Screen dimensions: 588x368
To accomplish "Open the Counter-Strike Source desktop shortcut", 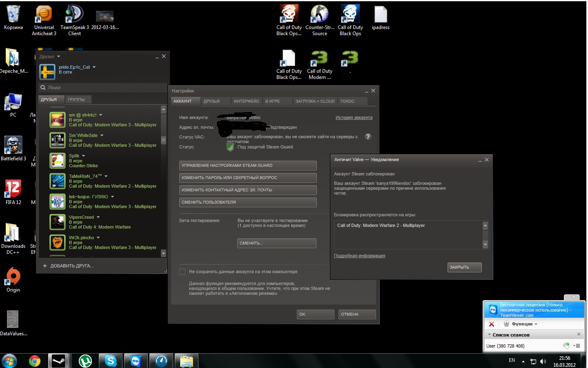I will point(320,20).
